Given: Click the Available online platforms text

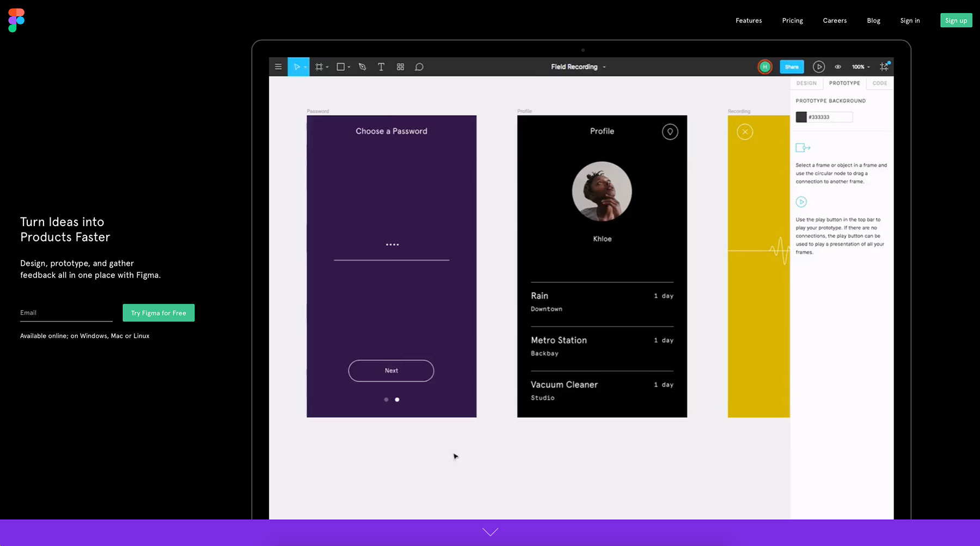Looking at the screenshot, I should click(x=85, y=336).
